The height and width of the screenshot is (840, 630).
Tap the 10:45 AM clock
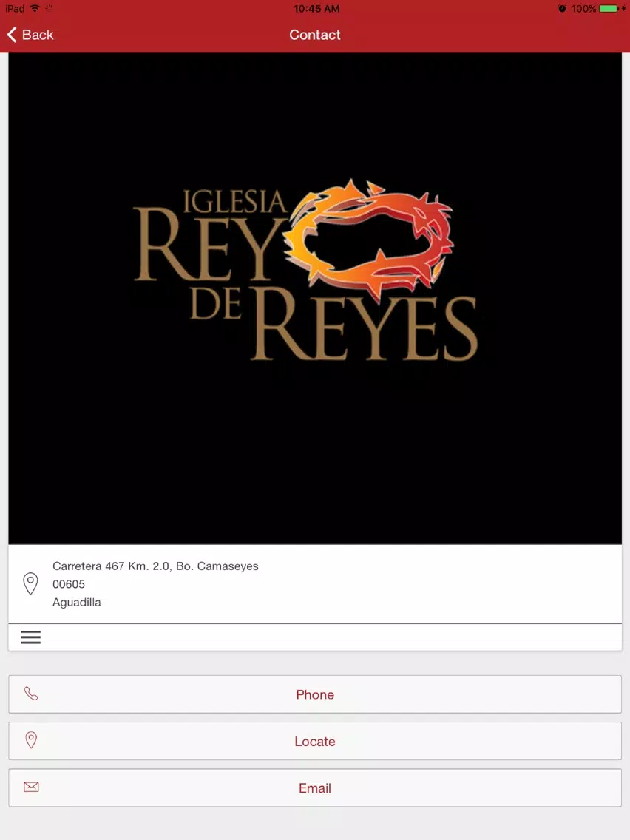coord(316,9)
